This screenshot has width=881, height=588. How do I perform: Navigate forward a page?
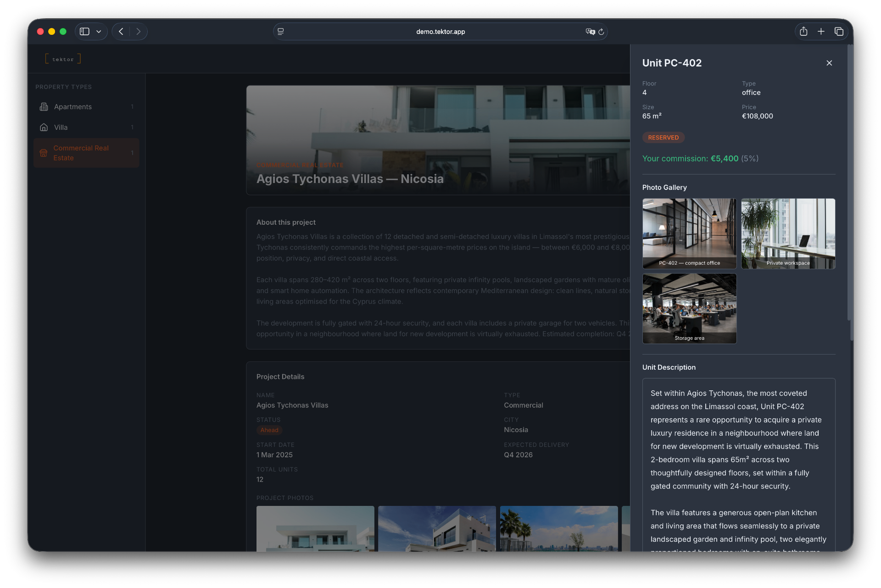click(138, 31)
